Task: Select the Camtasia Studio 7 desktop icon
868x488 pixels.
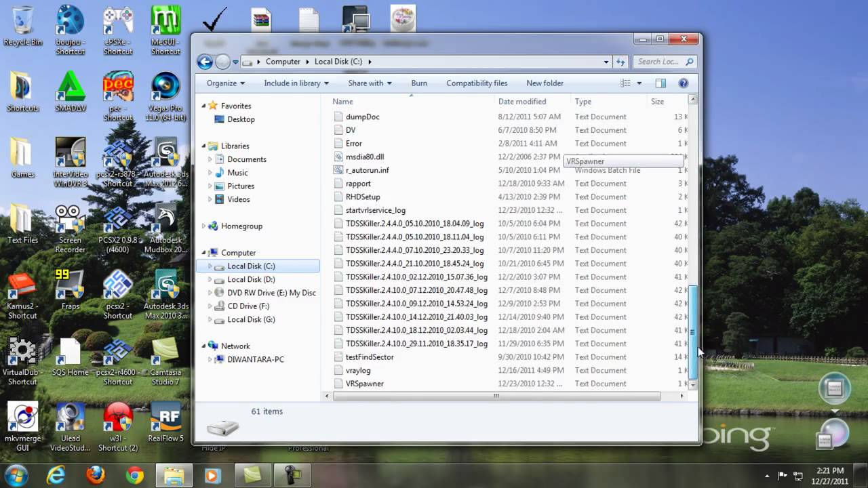Action: point(165,361)
